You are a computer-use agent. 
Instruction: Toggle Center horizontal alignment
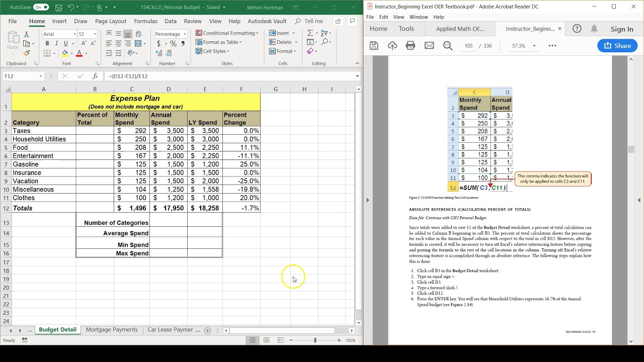[118, 43]
